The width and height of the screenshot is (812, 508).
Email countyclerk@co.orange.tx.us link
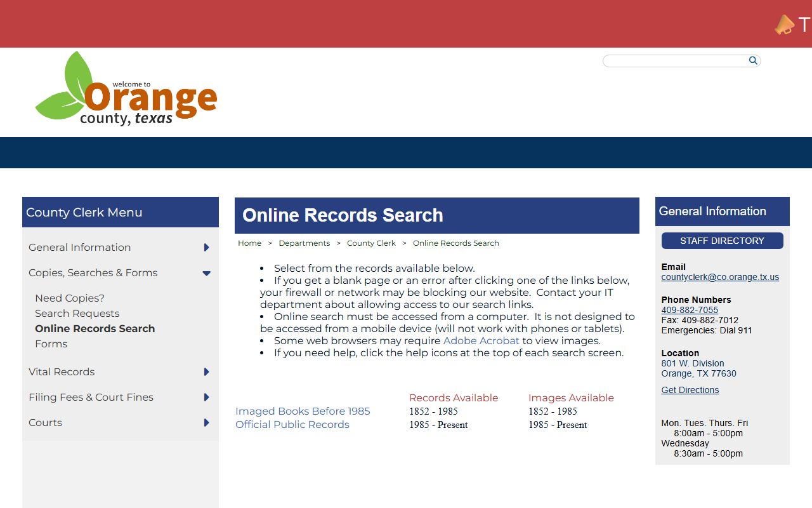point(720,277)
